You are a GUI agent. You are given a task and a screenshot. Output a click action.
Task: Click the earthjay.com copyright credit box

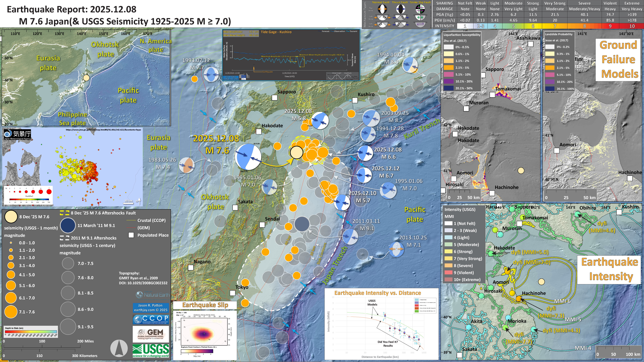(151, 308)
